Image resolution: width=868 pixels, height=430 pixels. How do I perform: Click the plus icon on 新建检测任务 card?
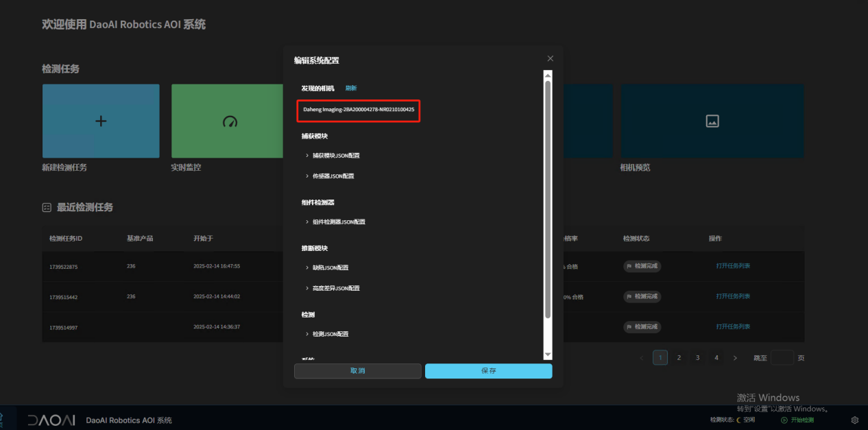click(x=101, y=121)
